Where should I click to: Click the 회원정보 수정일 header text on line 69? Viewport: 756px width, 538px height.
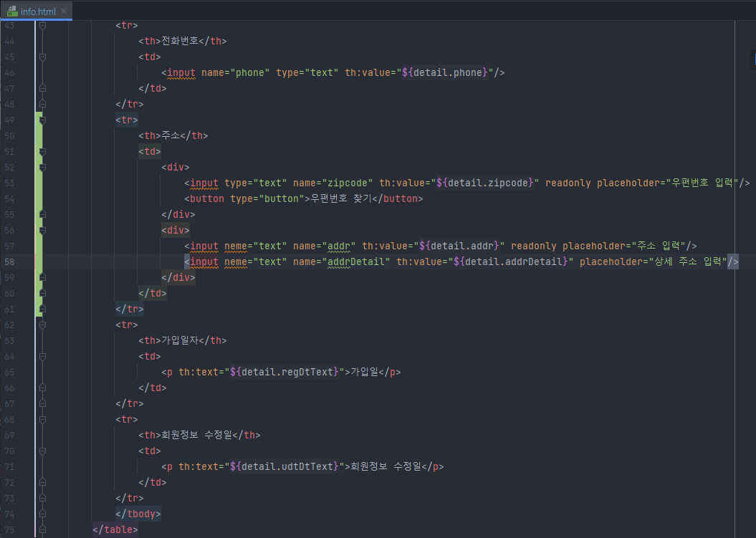[196, 435]
